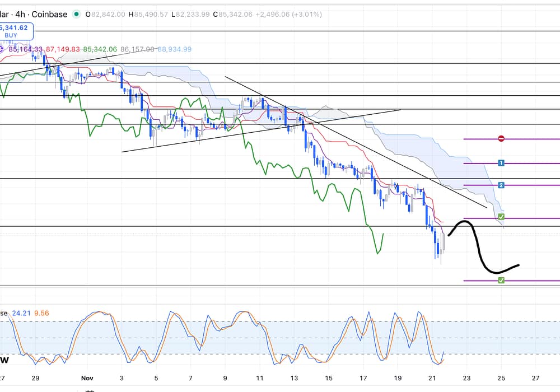Select the green 85,342.06 indicator value

tap(101, 49)
